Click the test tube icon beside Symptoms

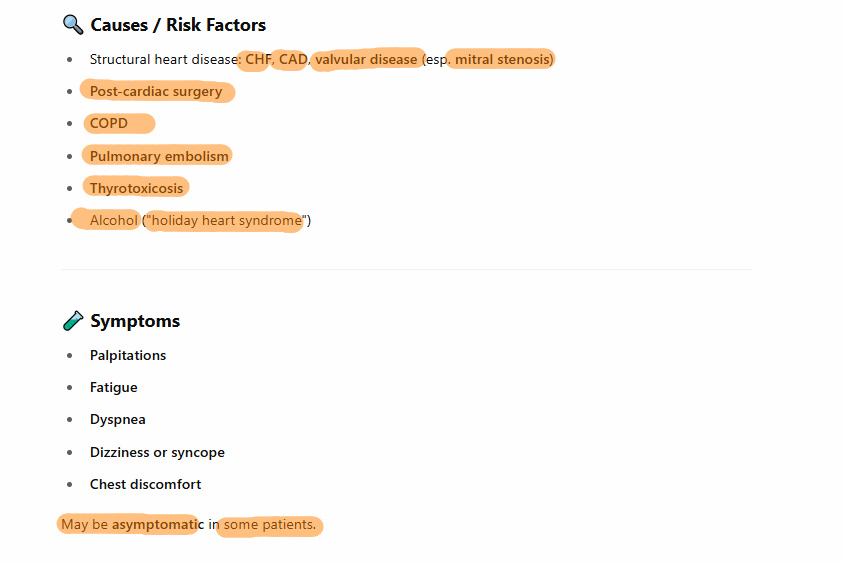[x=72, y=321]
